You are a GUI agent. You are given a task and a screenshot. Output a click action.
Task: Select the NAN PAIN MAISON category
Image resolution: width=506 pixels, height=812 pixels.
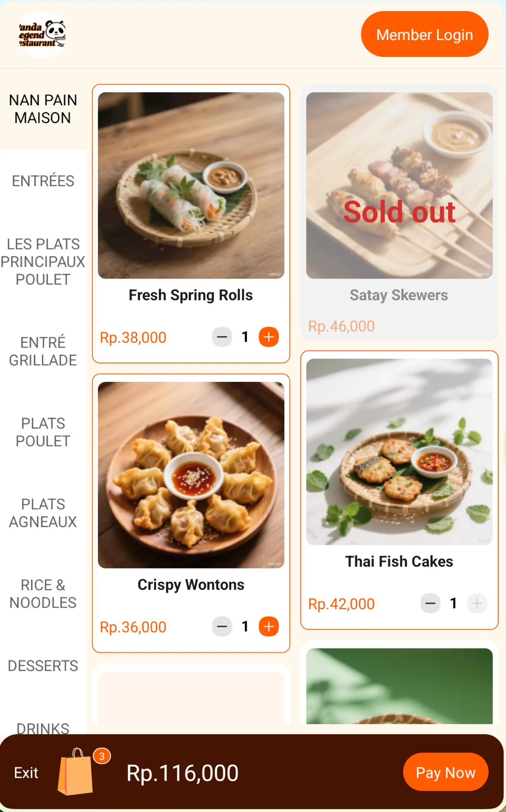click(43, 109)
